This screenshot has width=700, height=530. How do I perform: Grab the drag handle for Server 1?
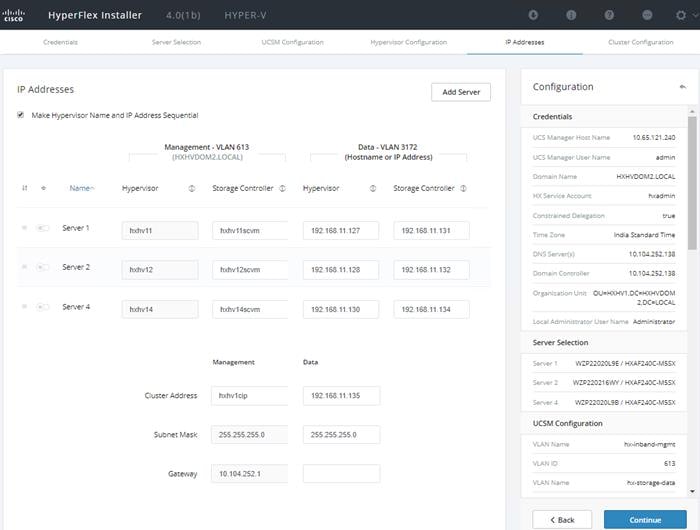[x=24, y=228]
